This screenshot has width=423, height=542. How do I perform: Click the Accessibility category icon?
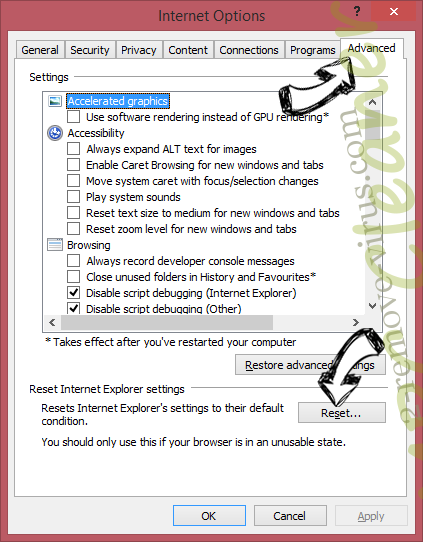coord(55,133)
